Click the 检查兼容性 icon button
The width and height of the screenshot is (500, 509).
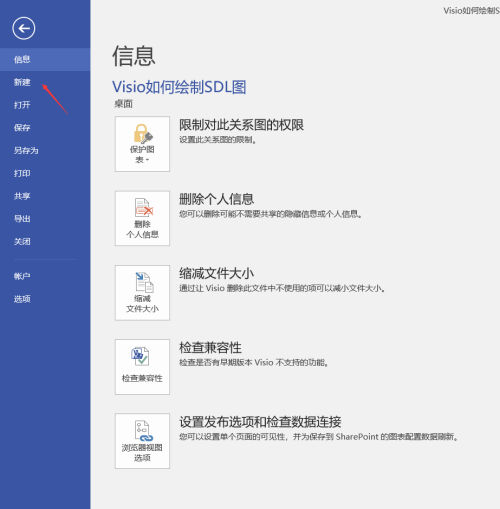(x=142, y=367)
